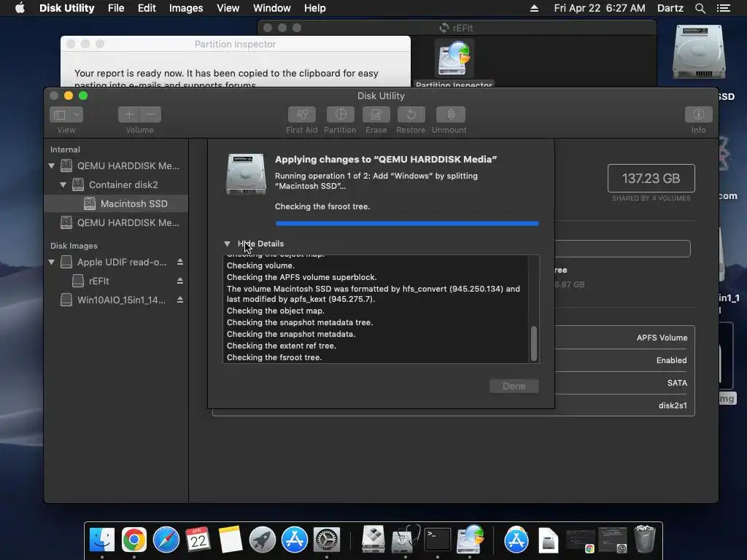Click the operation progress bar
747x560 pixels.
tap(407, 223)
